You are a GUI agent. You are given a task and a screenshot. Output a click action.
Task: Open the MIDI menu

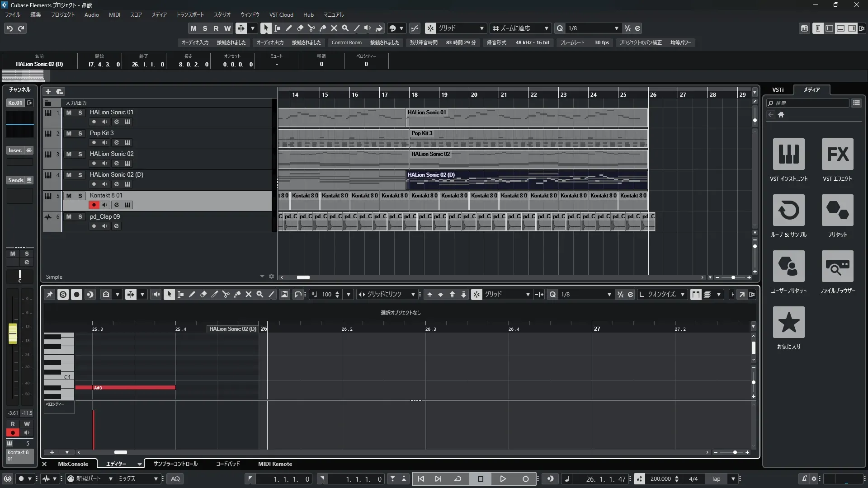tap(114, 14)
